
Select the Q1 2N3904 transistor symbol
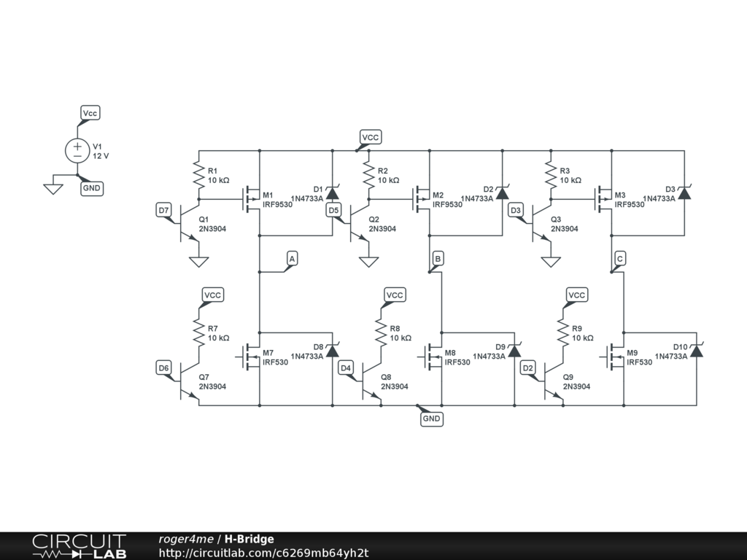pos(190,223)
